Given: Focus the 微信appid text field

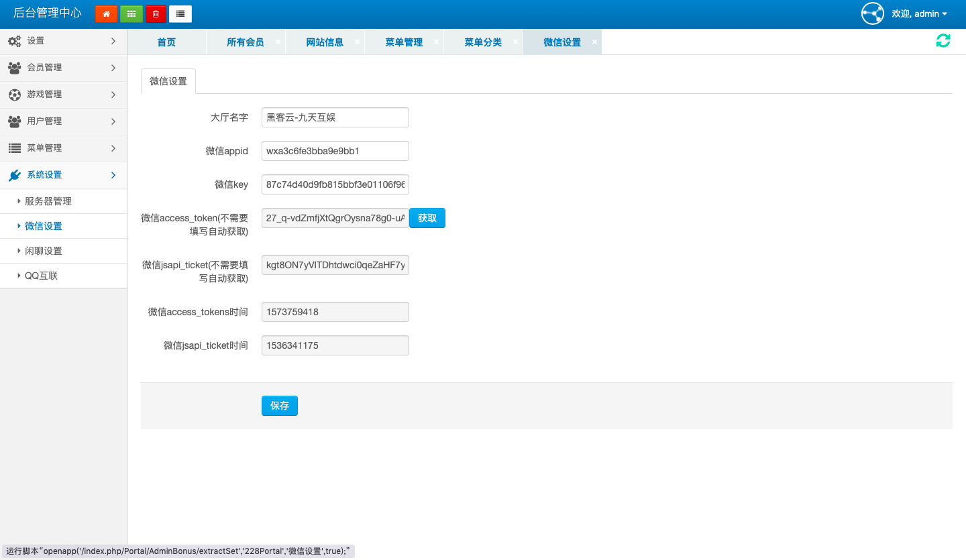Looking at the screenshot, I should click(335, 151).
